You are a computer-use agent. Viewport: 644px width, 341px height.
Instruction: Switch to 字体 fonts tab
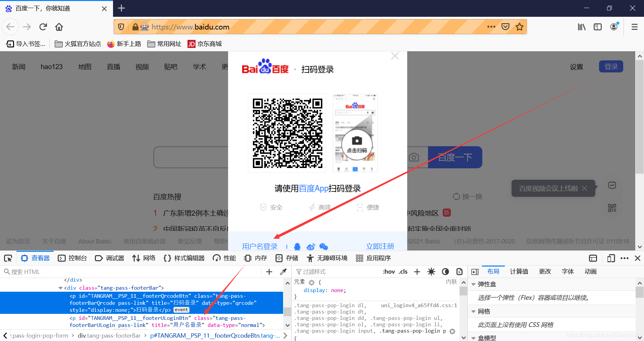coord(568,272)
